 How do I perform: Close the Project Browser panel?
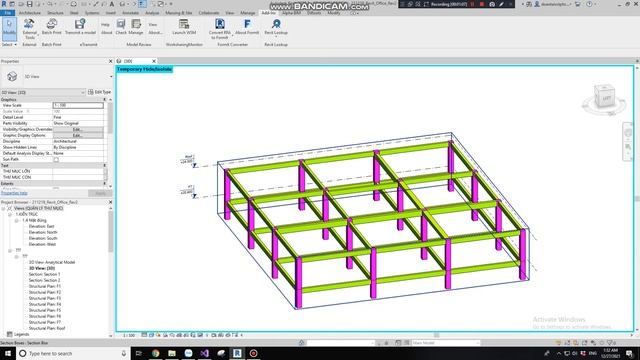point(111,202)
